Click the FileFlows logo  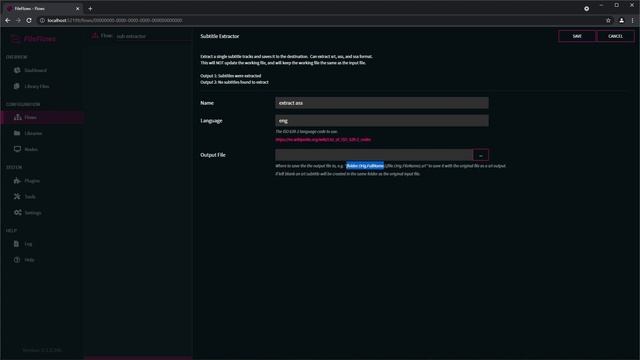33,39
